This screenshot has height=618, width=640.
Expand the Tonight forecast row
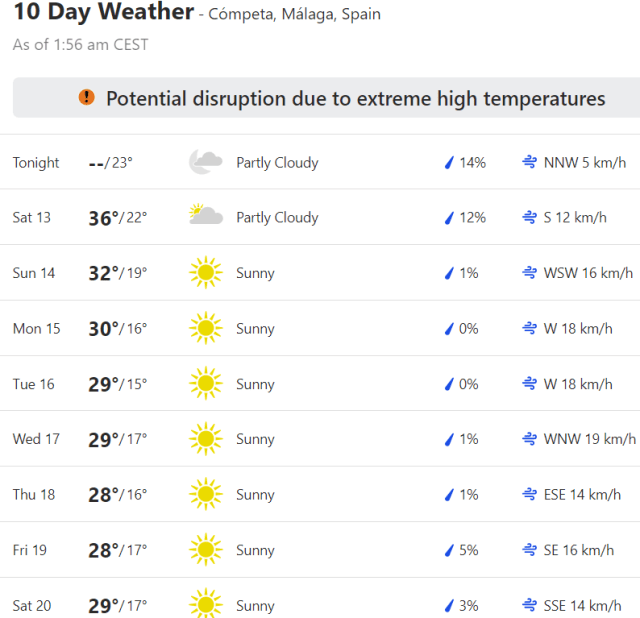[x=320, y=162]
